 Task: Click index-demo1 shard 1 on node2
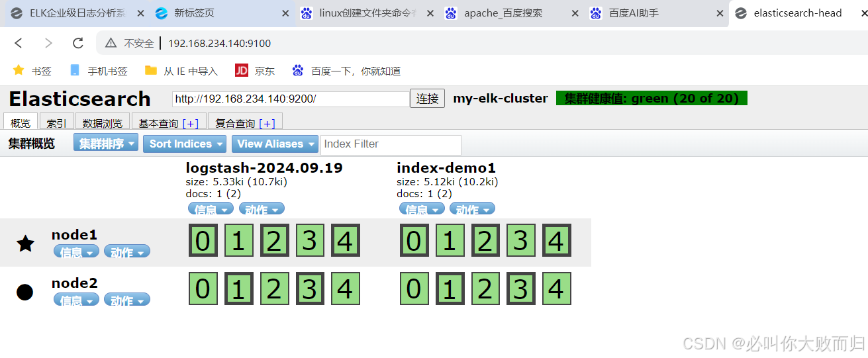(450, 289)
